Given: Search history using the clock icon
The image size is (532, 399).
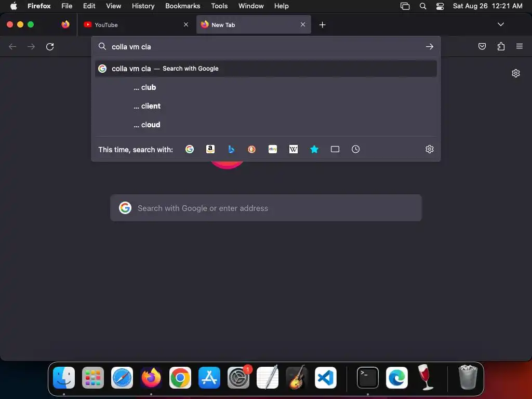Looking at the screenshot, I should [355, 149].
